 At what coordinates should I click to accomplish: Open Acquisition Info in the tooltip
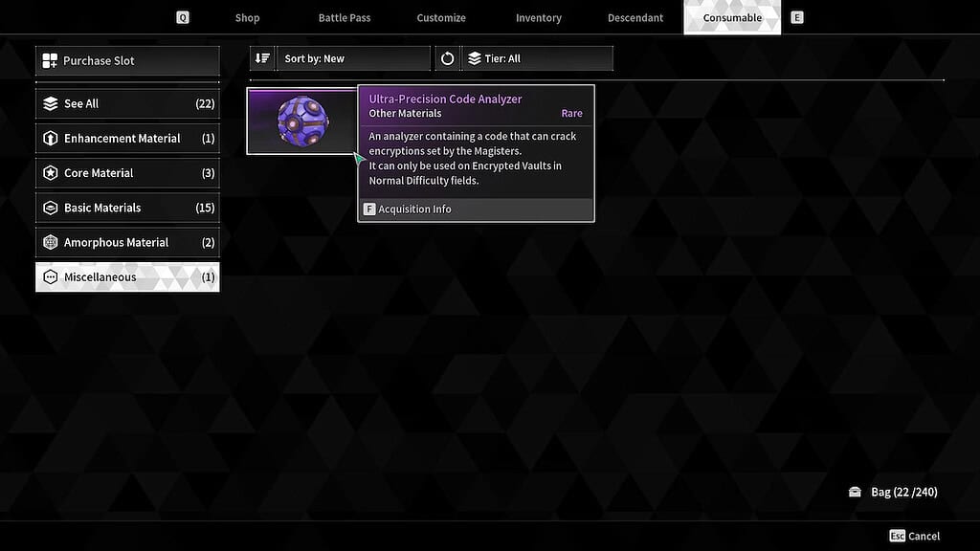[x=476, y=209]
